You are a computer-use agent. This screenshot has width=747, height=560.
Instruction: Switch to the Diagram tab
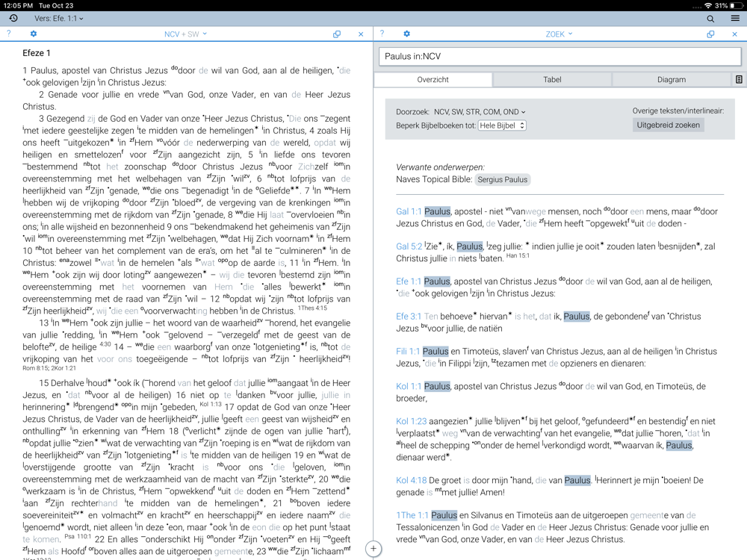tap(672, 80)
